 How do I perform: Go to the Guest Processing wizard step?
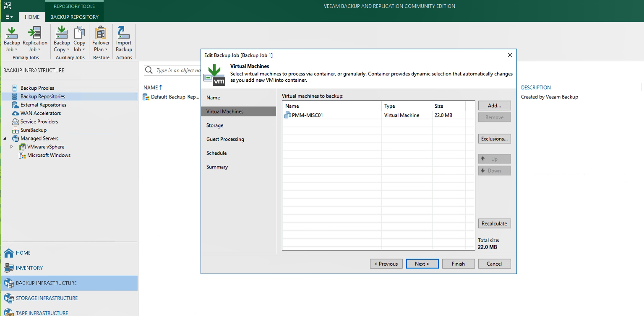click(225, 139)
